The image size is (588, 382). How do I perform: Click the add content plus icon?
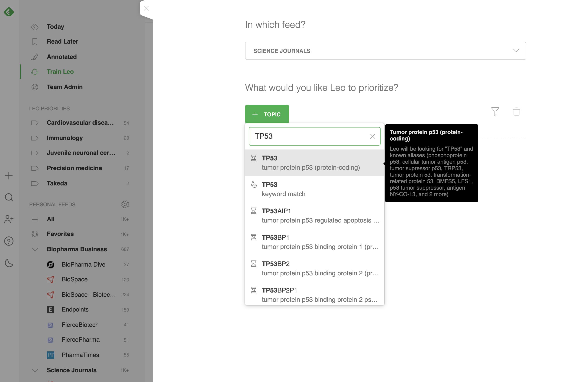[x=9, y=176]
